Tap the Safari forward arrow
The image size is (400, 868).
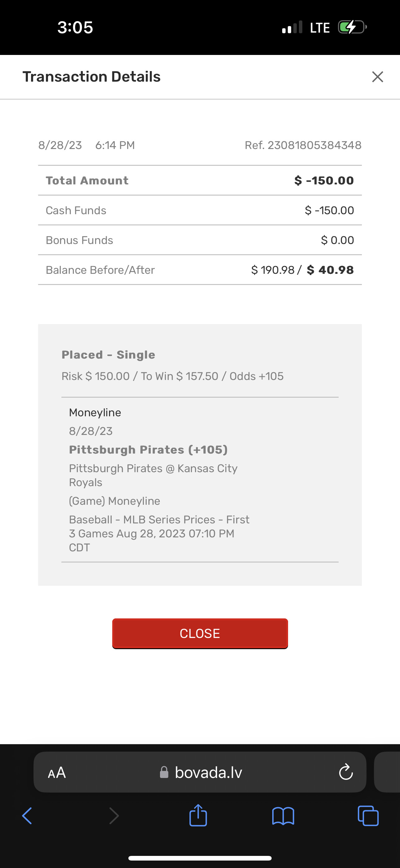tap(114, 816)
